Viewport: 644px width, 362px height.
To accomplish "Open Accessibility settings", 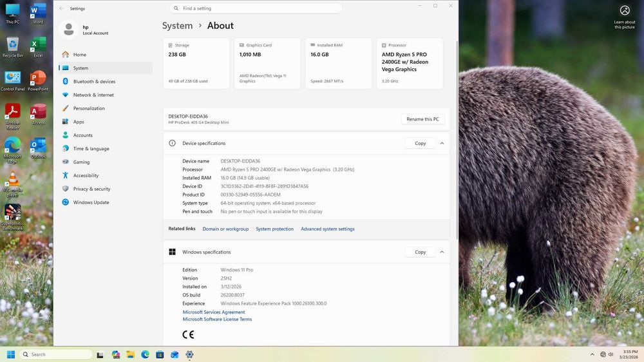I will coord(106,175).
